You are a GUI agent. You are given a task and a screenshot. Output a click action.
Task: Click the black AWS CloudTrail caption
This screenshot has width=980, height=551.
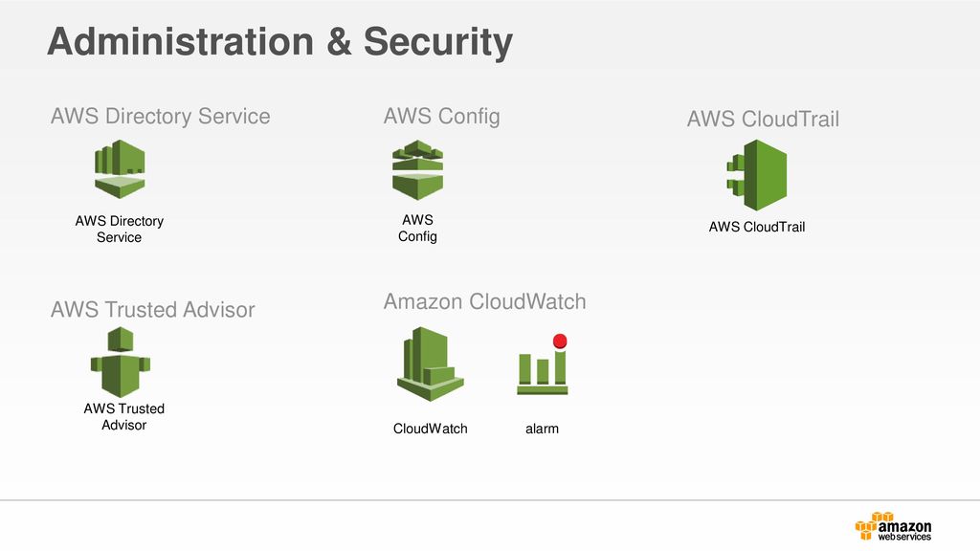click(x=757, y=227)
